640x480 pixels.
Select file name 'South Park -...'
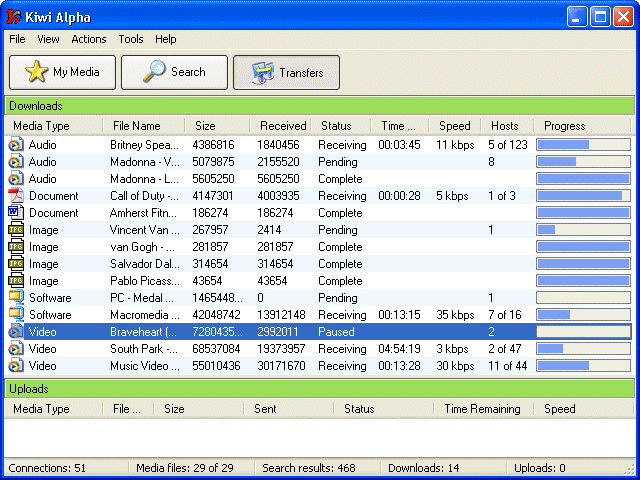coord(144,349)
